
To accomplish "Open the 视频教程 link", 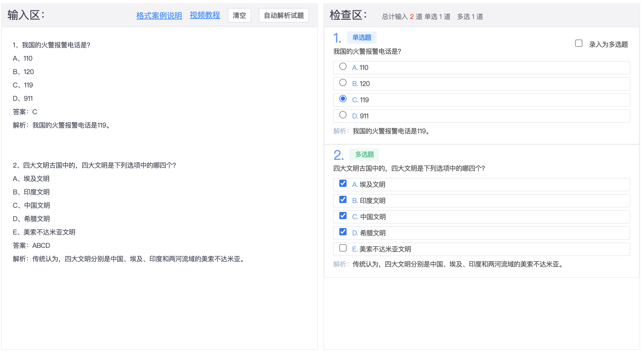I will pyautogui.click(x=205, y=15).
